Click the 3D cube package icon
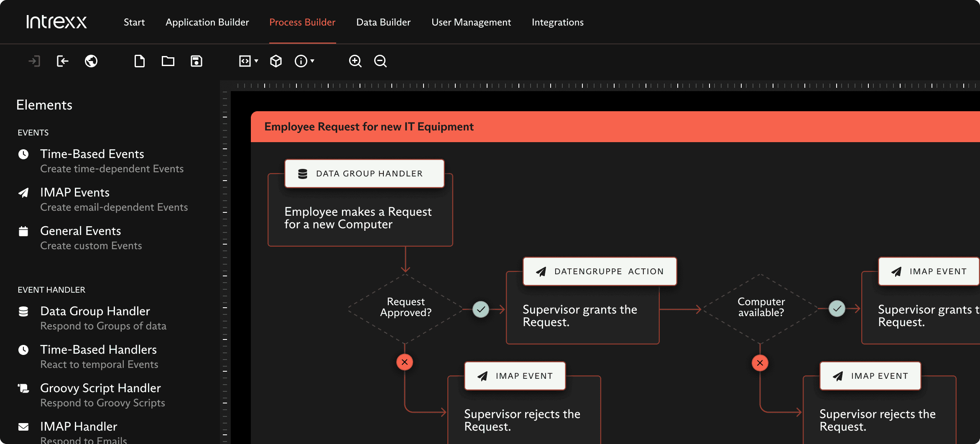This screenshot has height=444, width=980. [276, 61]
